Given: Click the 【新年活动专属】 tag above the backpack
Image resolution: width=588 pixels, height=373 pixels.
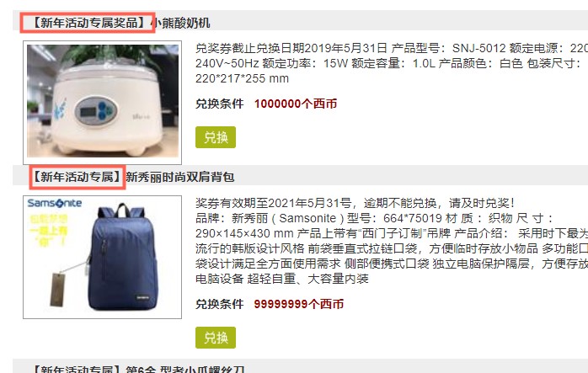Looking at the screenshot, I should click(x=78, y=177).
